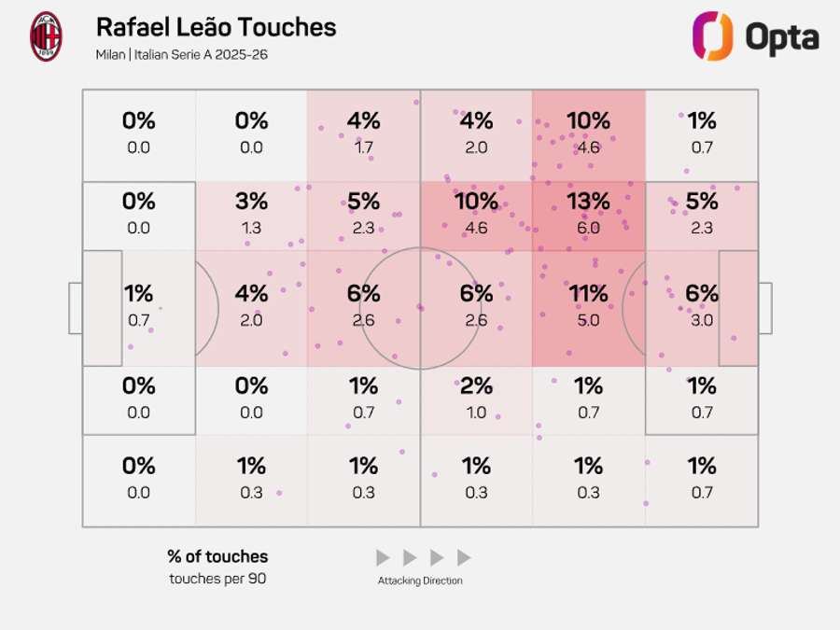Viewport: 840px width, 630px height.
Task: Select the 6% zone with 3.0 touches
Action: (x=701, y=306)
